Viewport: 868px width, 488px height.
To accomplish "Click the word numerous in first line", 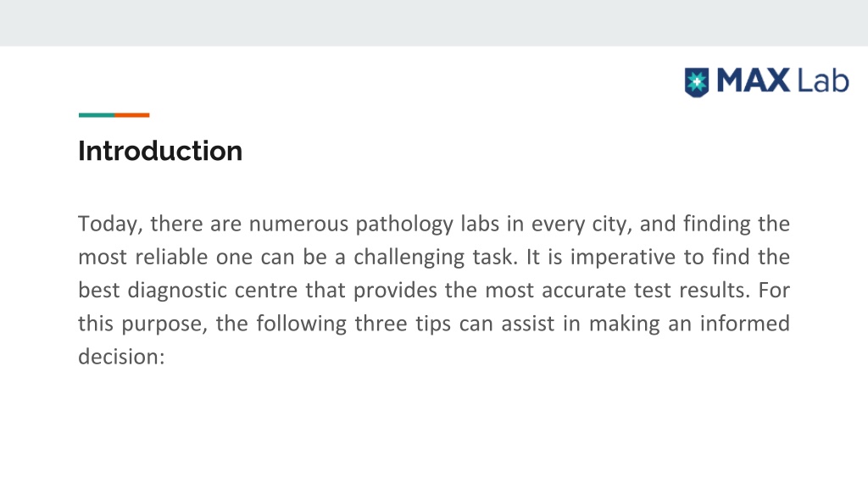I will [x=298, y=225].
